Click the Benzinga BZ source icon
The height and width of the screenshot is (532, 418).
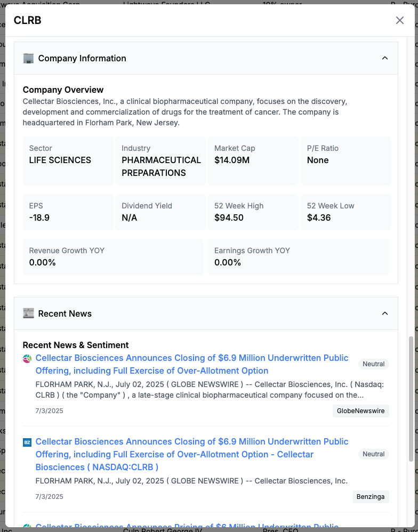click(27, 442)
